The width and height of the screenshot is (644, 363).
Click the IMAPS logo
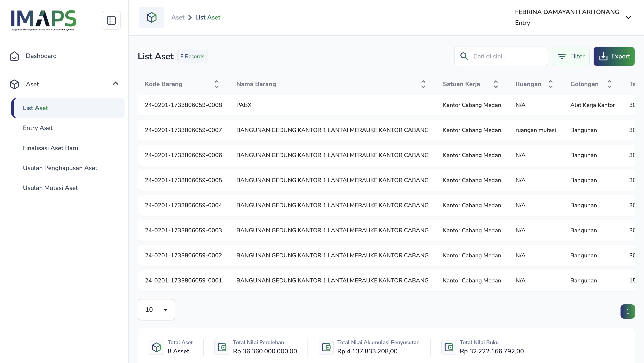(44, 20)
